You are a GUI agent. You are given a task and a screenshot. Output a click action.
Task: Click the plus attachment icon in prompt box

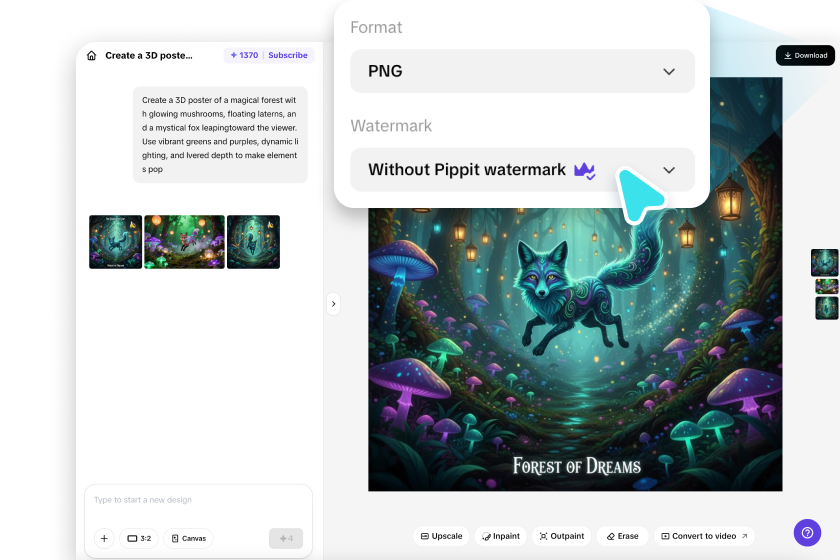[104, 538]
